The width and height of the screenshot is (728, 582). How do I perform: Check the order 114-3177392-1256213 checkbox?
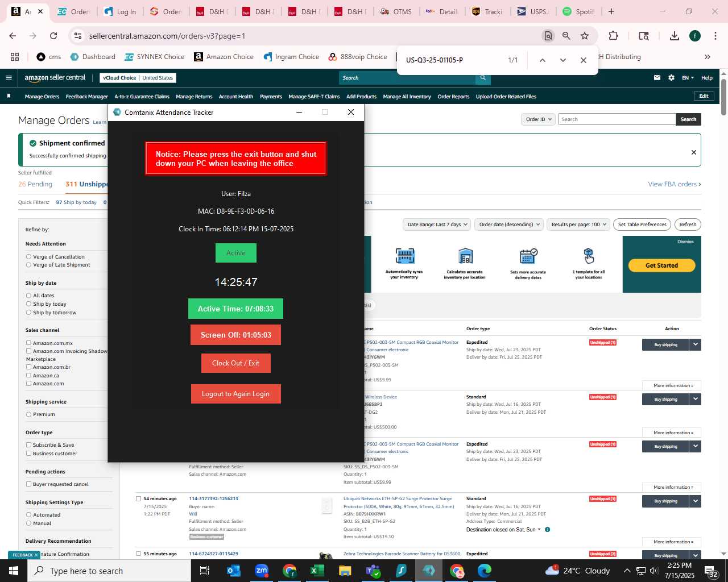tap(138, 499)
